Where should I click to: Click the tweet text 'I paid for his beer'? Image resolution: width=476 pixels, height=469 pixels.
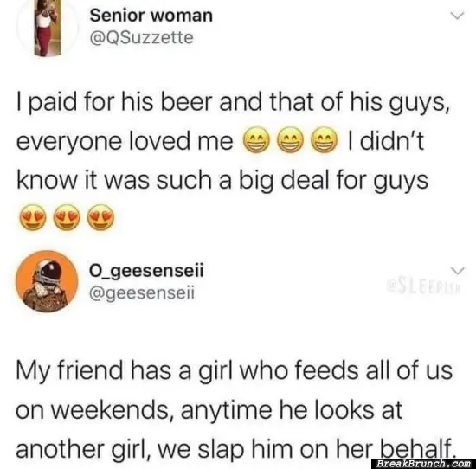tap(114, 103)
